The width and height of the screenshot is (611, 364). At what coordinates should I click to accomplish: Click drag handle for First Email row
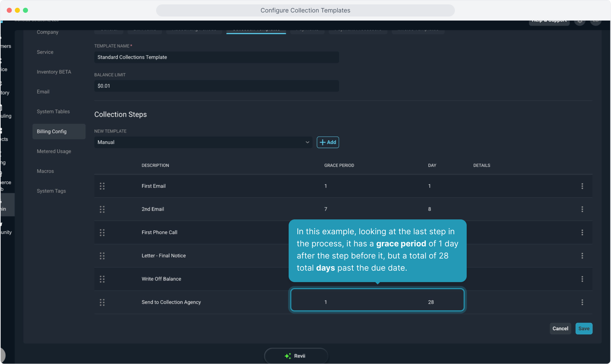pos(102,186)
